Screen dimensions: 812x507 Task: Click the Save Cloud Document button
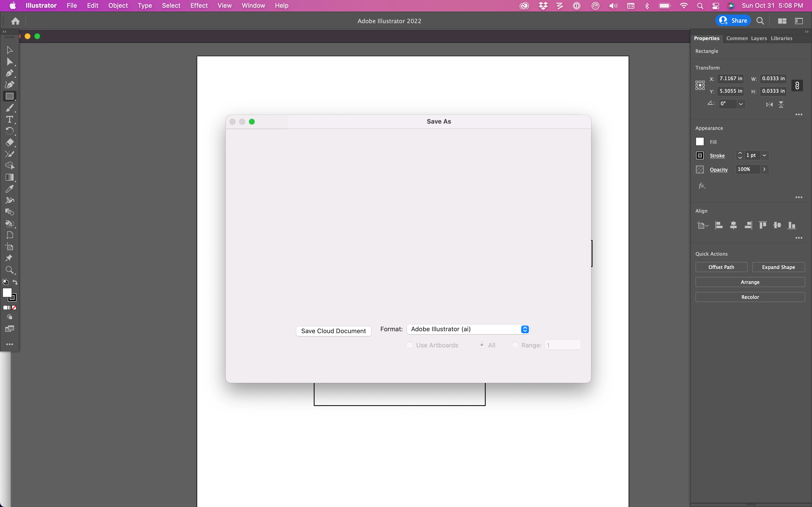(333, 331)
